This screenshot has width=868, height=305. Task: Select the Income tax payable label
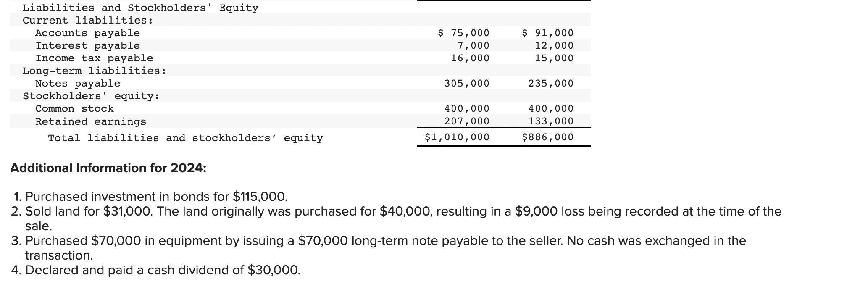click(94, 58)
